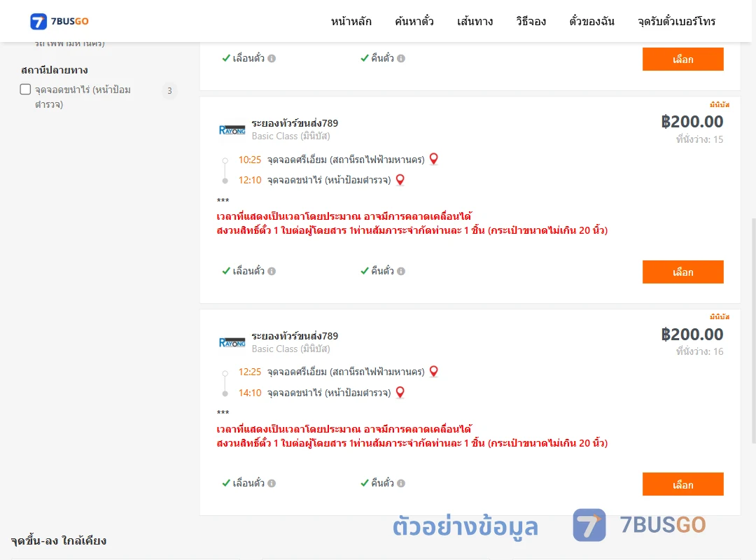Open map pin for 12:10 arrival stop
The height and width of the screenshot is (560, 756).
coord(400,180)
